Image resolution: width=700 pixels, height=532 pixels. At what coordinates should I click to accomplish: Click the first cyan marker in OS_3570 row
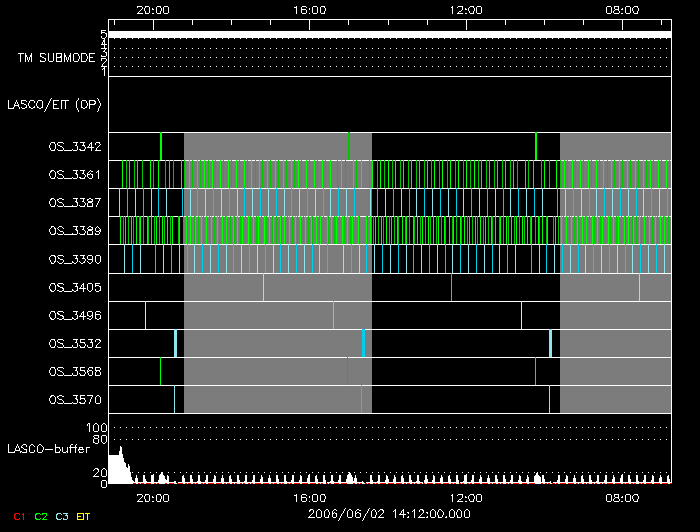click(x=174, y=400)
